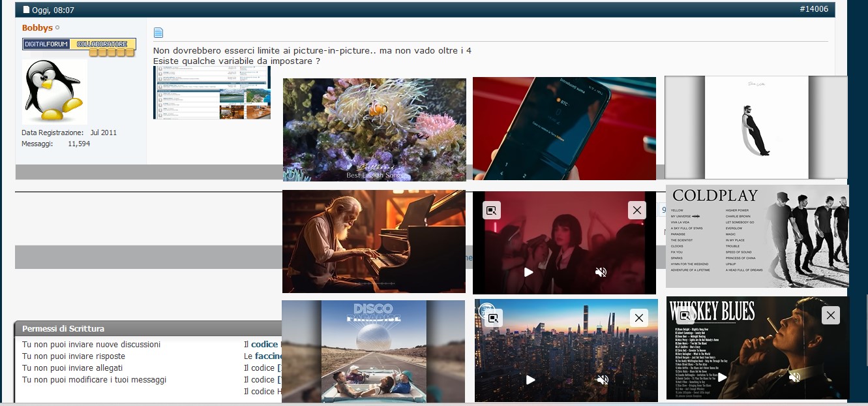Click the back-to-tab icon on the red party video
This screenshot has height=406, width=868.
pyautogui.click(x=492, y=210)
